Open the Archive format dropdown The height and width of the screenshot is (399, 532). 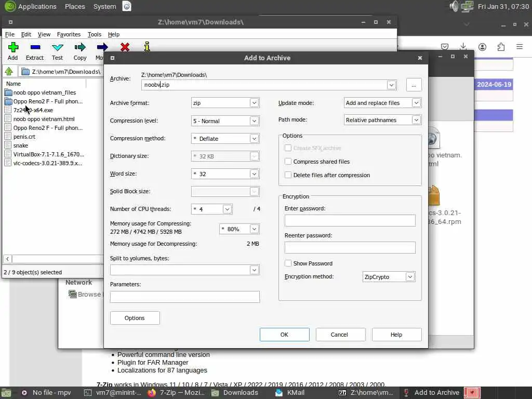tap(254, 103)
